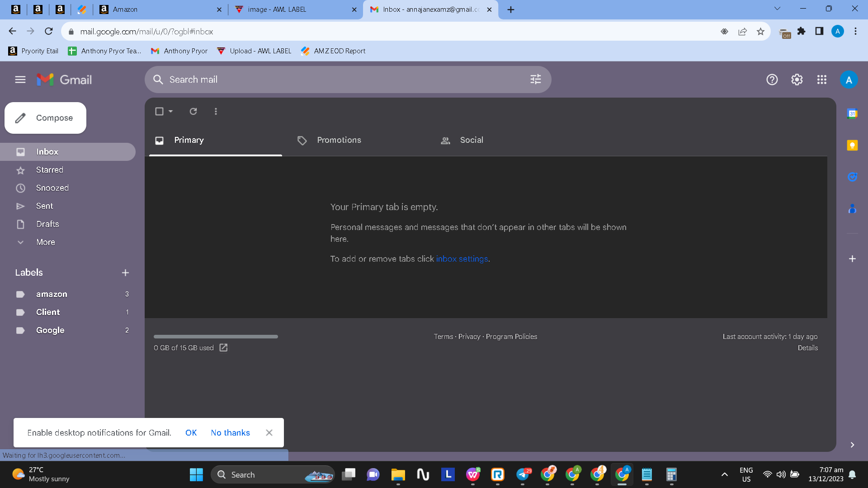Image resolution: width=868 pixels, height=488 pixels.
Task: Click OK to enable notifications
Action: point(191,432)
